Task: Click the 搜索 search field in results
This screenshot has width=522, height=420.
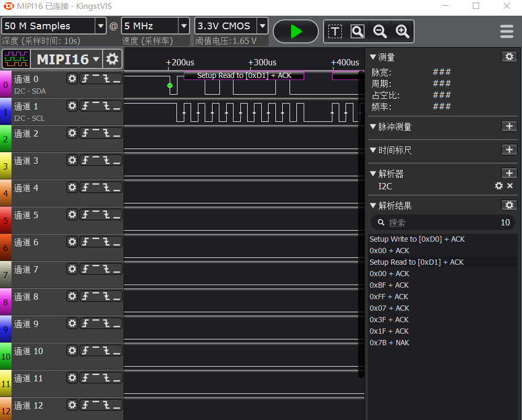Action: tap(443, 222)
